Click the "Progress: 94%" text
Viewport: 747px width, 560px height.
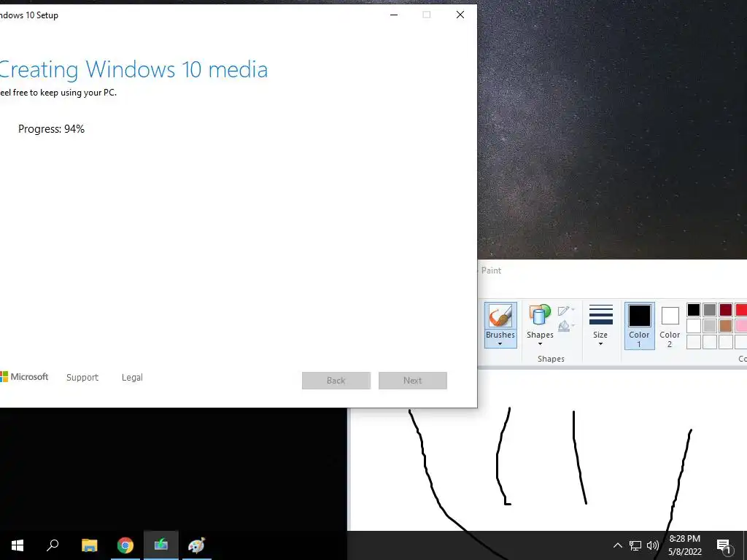52,129
